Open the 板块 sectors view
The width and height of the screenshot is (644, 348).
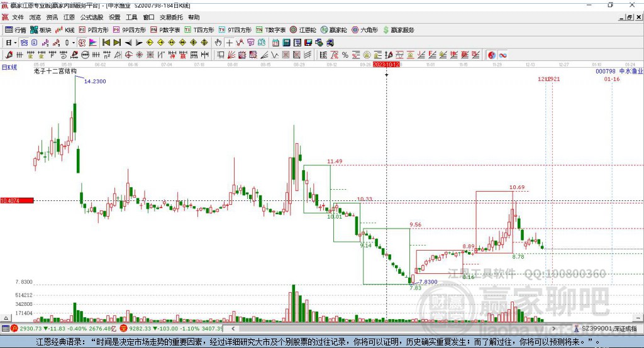[x=41, y=30]
